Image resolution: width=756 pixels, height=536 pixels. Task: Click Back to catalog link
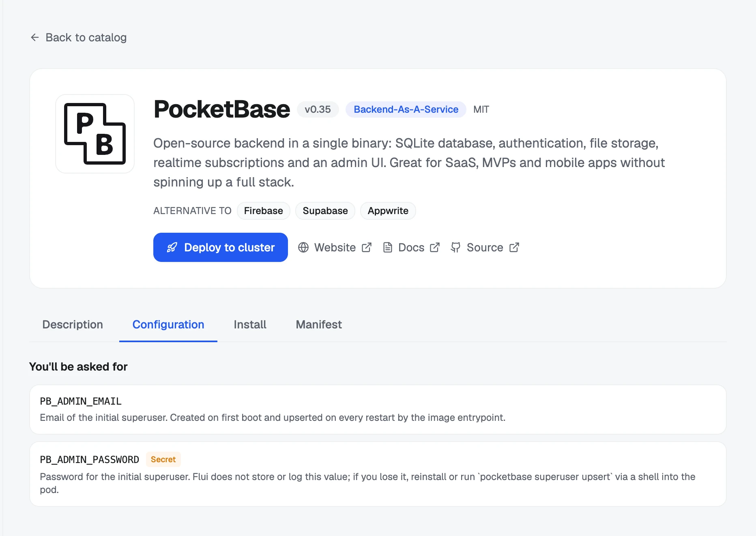coord(79,37)
